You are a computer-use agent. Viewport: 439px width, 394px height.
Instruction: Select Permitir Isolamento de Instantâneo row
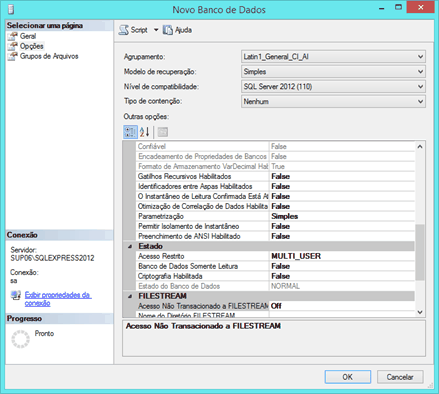click(x=275, y=226)
